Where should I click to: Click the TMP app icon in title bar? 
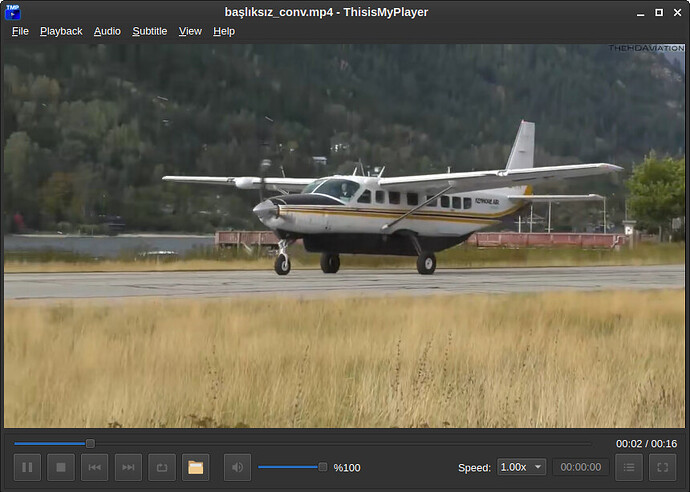point(13,12)
